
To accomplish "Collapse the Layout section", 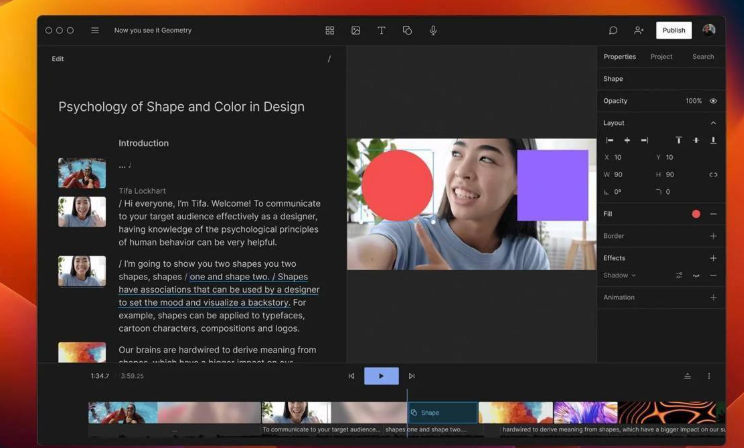I will coord(713,123).
